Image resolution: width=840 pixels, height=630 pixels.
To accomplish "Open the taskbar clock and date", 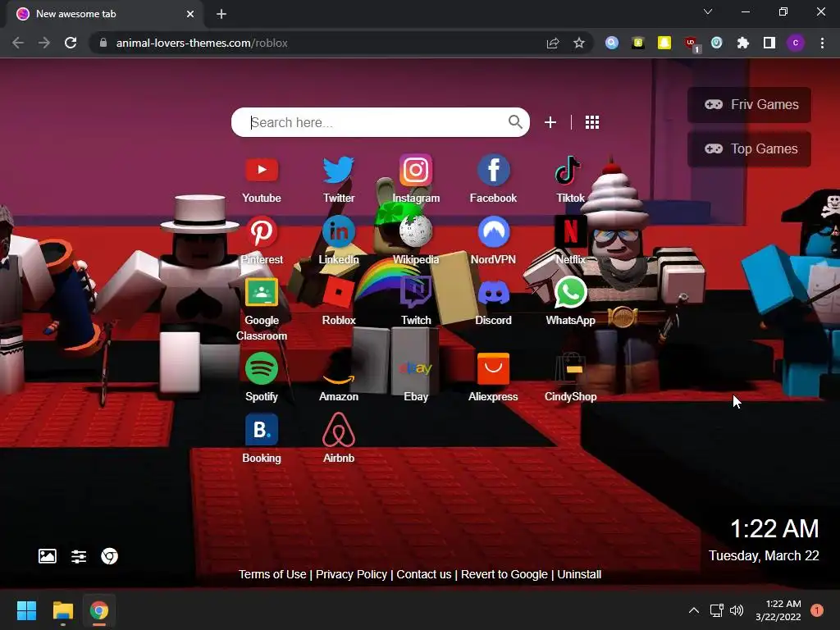I will (778, 610).
